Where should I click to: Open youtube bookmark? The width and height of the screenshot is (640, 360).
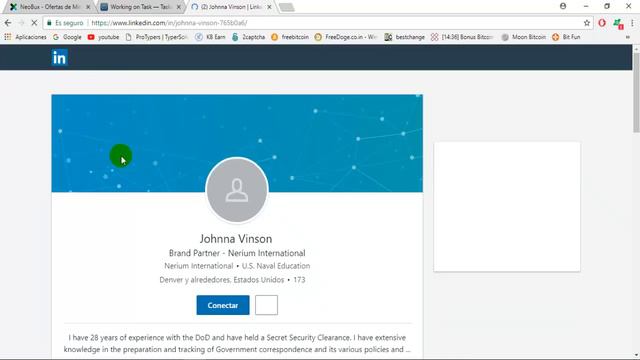(x=103, y=37)
